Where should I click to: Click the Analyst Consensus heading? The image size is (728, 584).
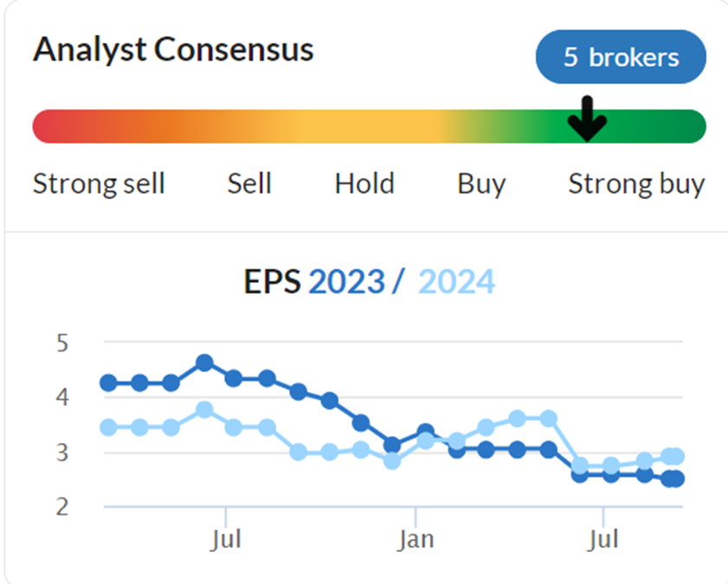point(174,49)
